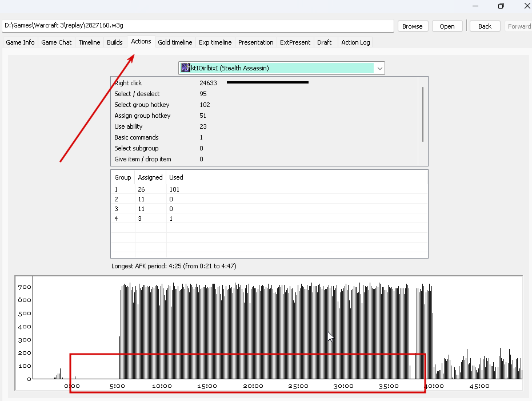Click the Forward navigation button
This screenshot has height=401, width=532.
[x=519, y=26]
